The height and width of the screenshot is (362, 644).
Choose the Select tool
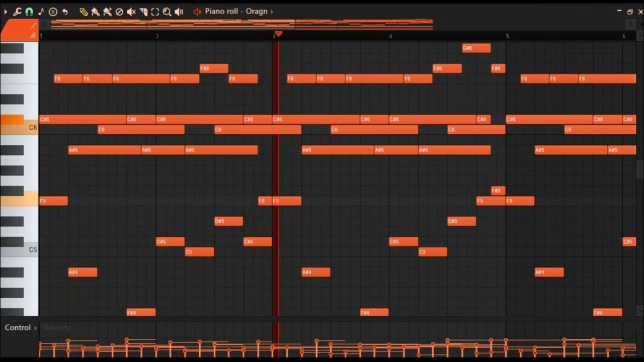155,12
